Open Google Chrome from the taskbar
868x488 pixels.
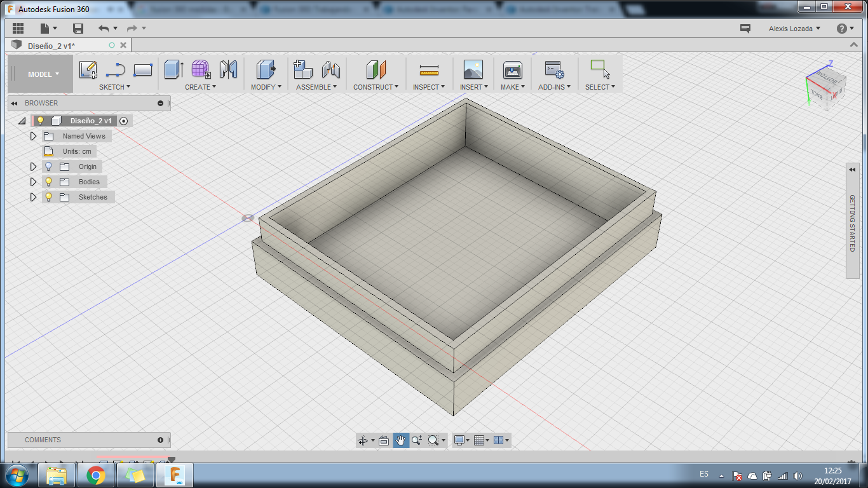click(96, 475)
